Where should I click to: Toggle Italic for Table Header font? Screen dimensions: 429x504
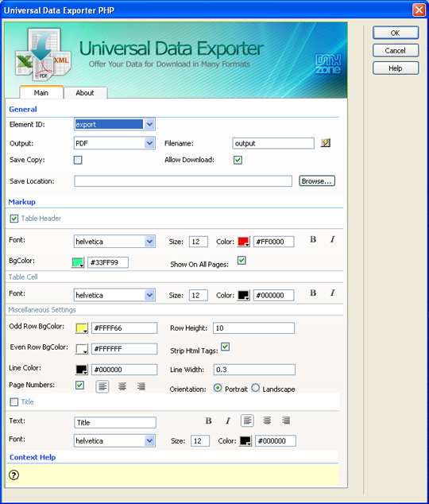tap(332, 239)
